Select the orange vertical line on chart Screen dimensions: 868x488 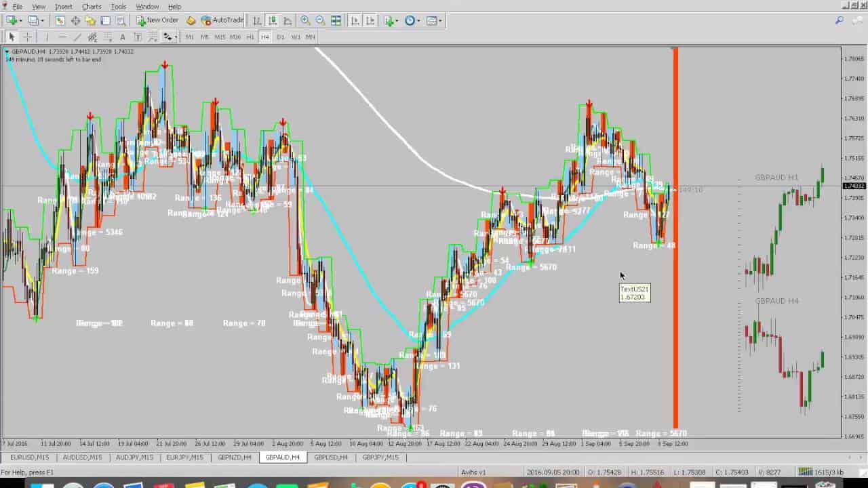[x=675, y=237]
